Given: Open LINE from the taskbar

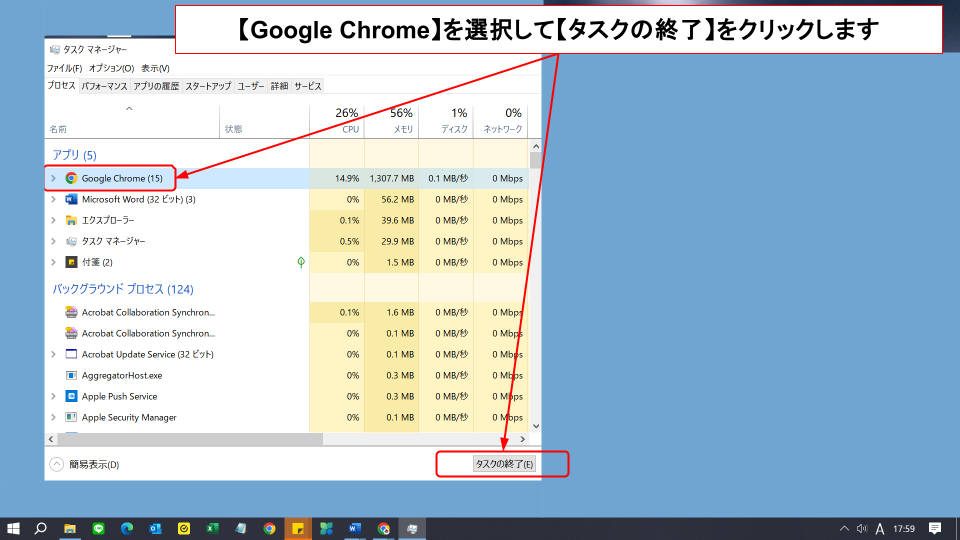Looking at the screenshot, I should click(x=98, y=528).
